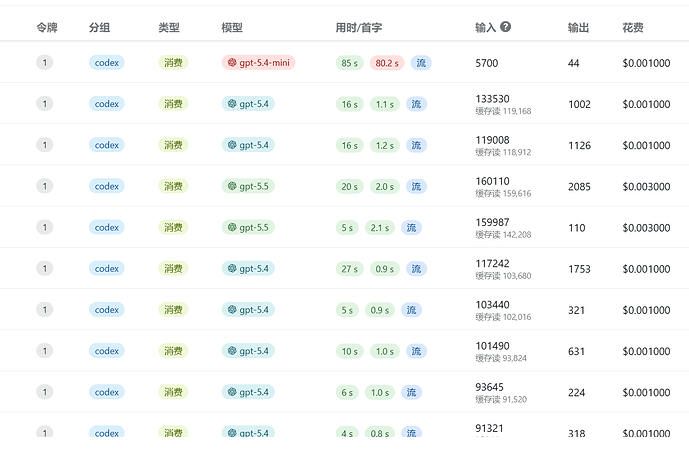Viewport: 689px width, 452px height.
Task: Click the red 80.2 s first-token tag
Action: [x=387, y=63]
